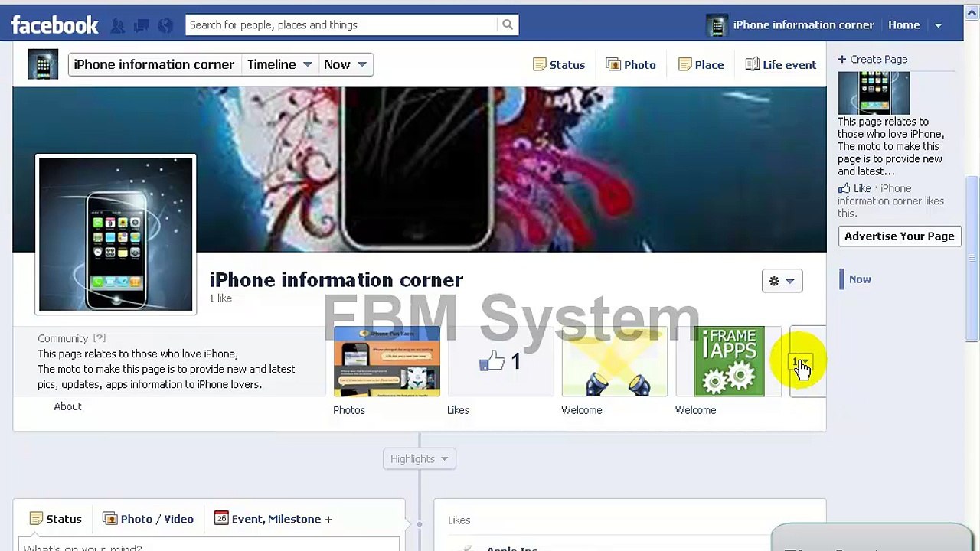Click the Likes box heading

pos(459,520)
